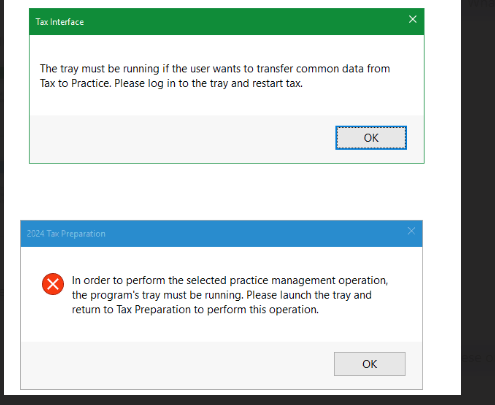This screenshot has height=405, width=495.
Task: Dismiss 2024 Tax Preparation dialog via X
Action: tap(411, 231)
